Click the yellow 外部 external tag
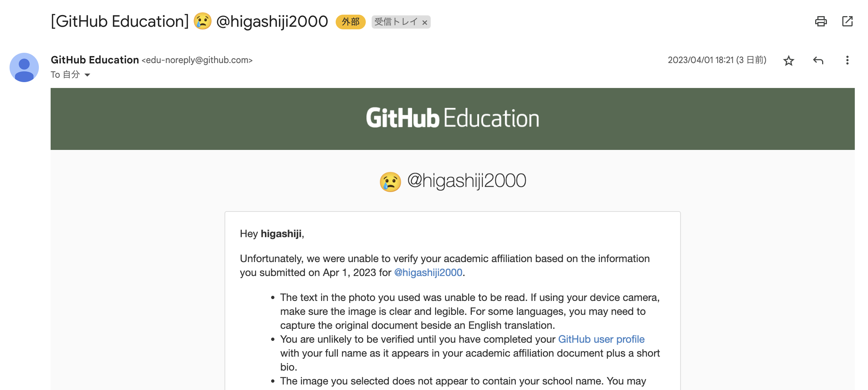The image size is (868, 390). [x=350, y=22]
